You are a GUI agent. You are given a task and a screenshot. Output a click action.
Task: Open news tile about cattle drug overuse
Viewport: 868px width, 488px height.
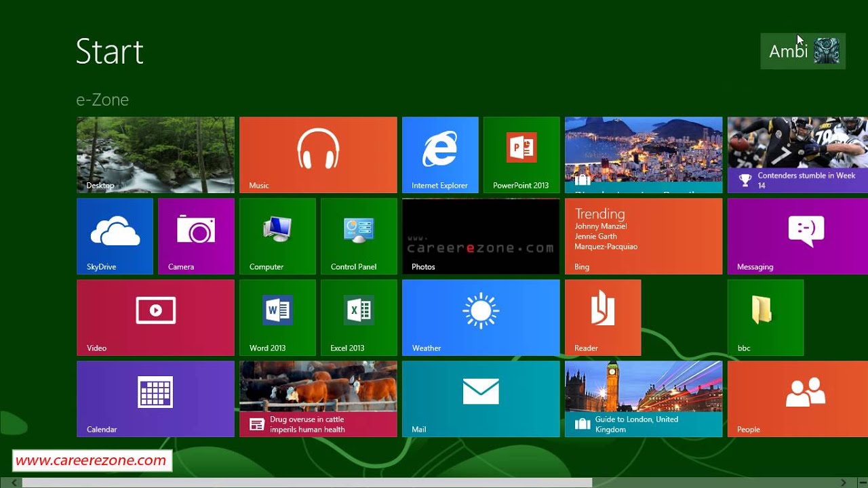coord(318,399)
